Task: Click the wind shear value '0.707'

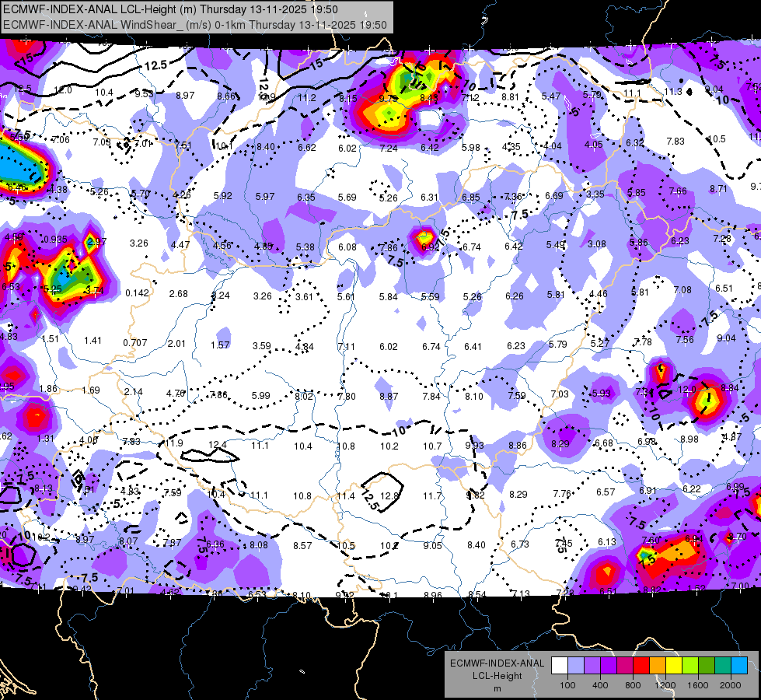Action: tap(135, 342)
